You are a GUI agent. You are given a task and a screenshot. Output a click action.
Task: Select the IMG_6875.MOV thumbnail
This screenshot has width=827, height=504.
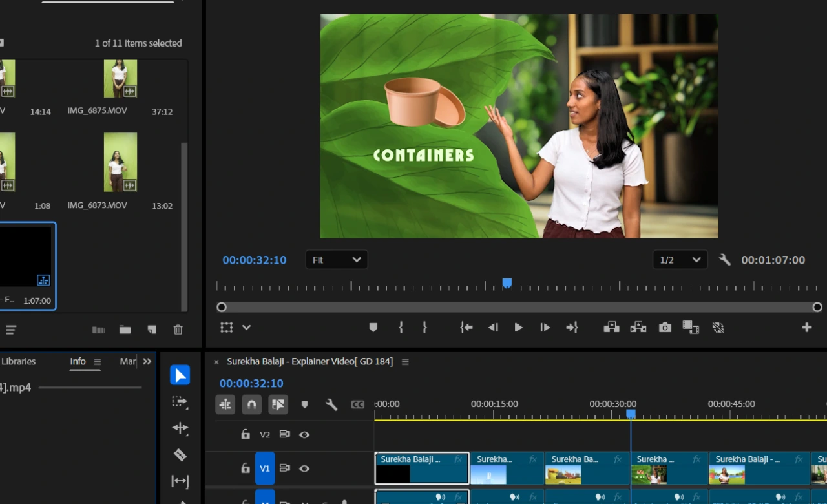point(120,79)
